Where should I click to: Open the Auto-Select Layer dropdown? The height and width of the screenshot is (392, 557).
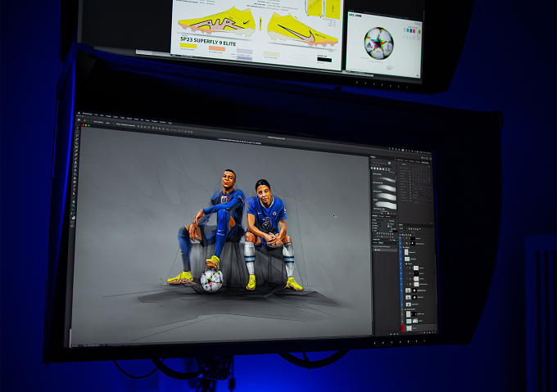pos(108,123)
